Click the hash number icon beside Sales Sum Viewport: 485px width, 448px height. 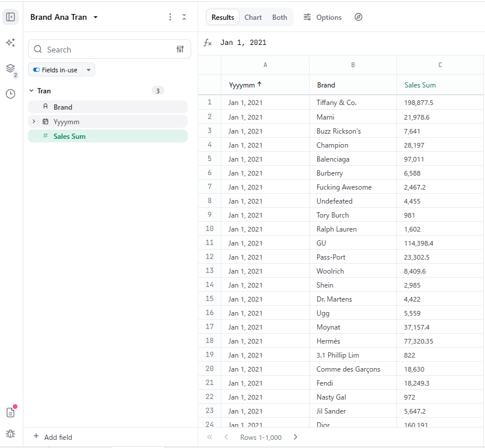(45, 135)
